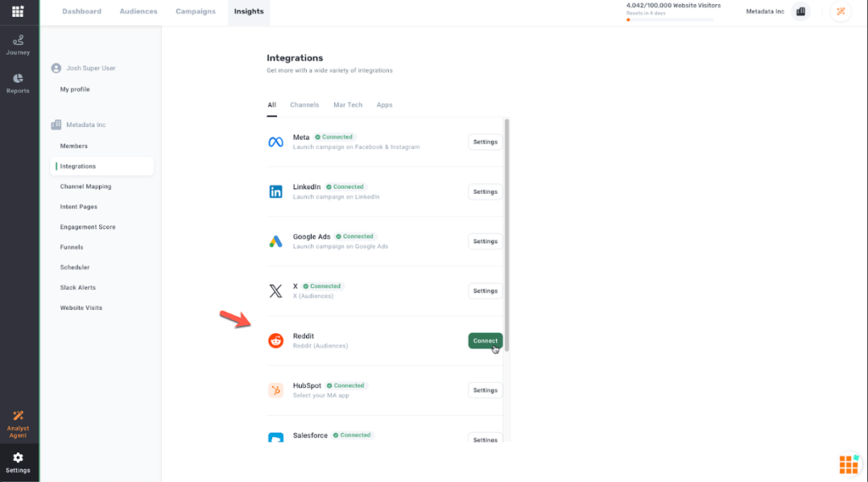Viewport: 868px width, 482px height.
Task: Go to the Campaigns tab
Action: 196,11
